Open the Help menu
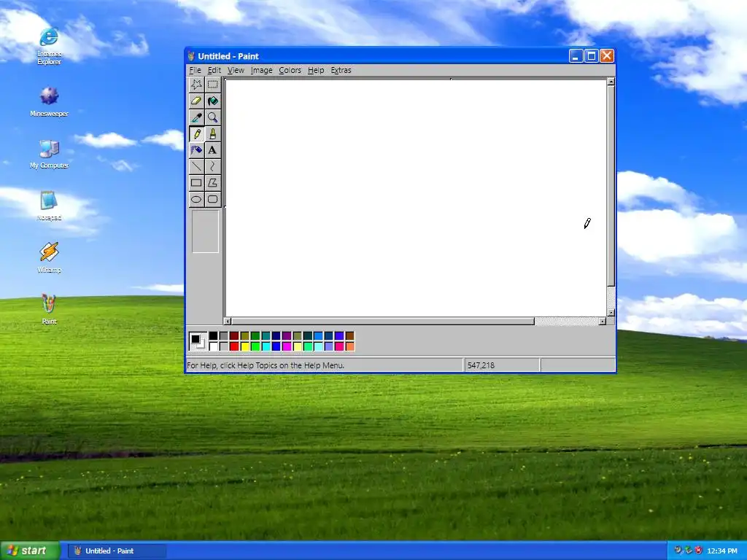The width and height of the screenshot is (747, 560). tap(315, 70)
